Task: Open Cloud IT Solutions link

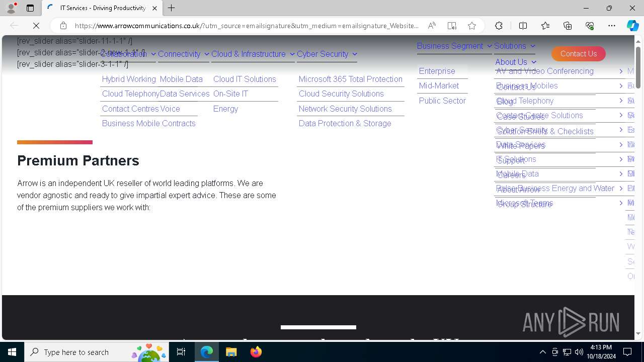Action: [x=245, y=79]
